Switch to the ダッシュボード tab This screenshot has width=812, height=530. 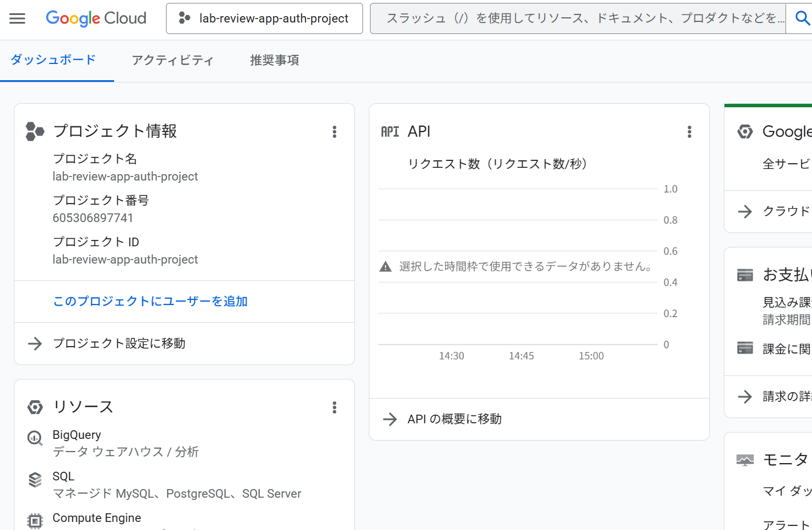pyautogui.click(x=53, y=60)
